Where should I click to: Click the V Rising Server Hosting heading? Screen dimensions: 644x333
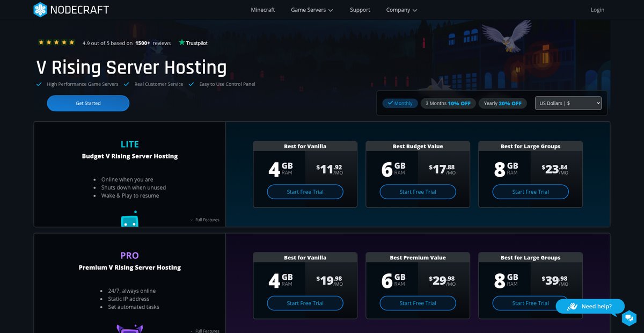(x=131, y=67)
